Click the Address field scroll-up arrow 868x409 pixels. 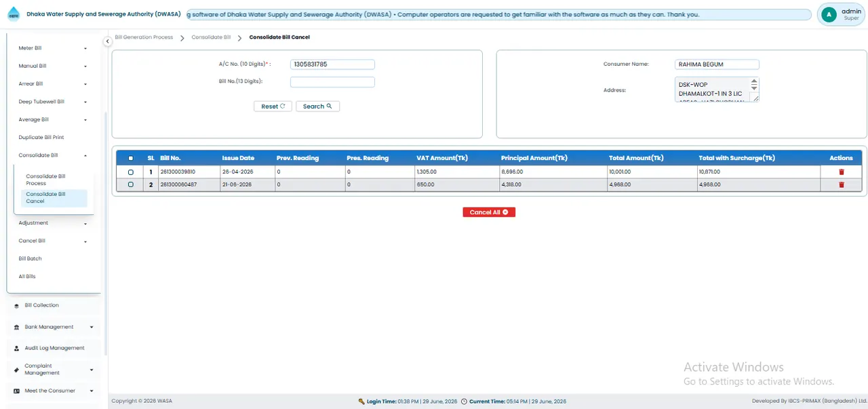click(754, 81)
